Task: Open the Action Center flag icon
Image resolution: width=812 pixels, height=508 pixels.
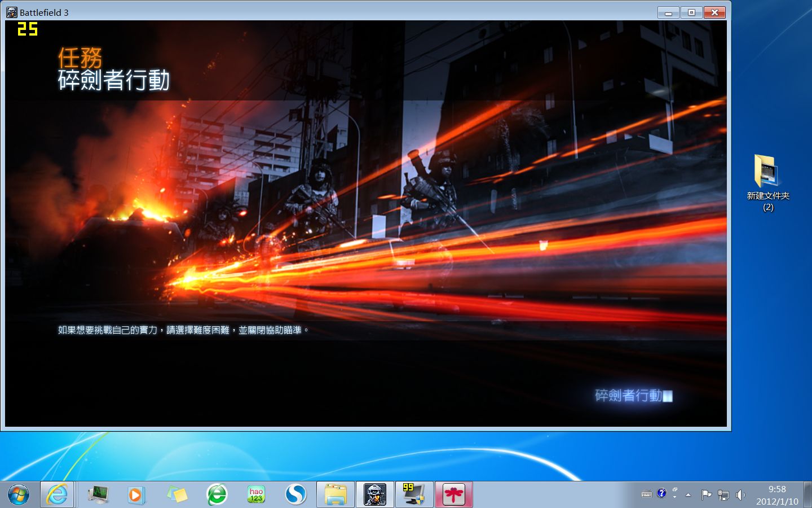Action: click(706, 495)
